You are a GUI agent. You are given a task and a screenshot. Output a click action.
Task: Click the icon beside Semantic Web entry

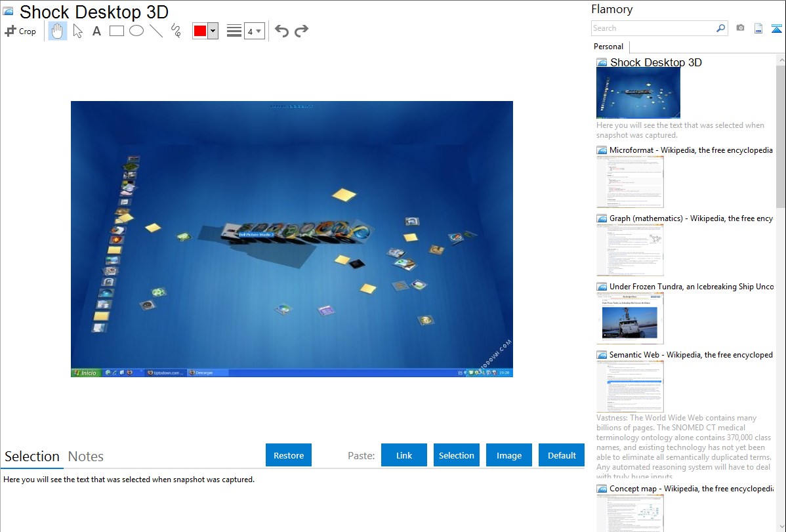pos(602,355)
